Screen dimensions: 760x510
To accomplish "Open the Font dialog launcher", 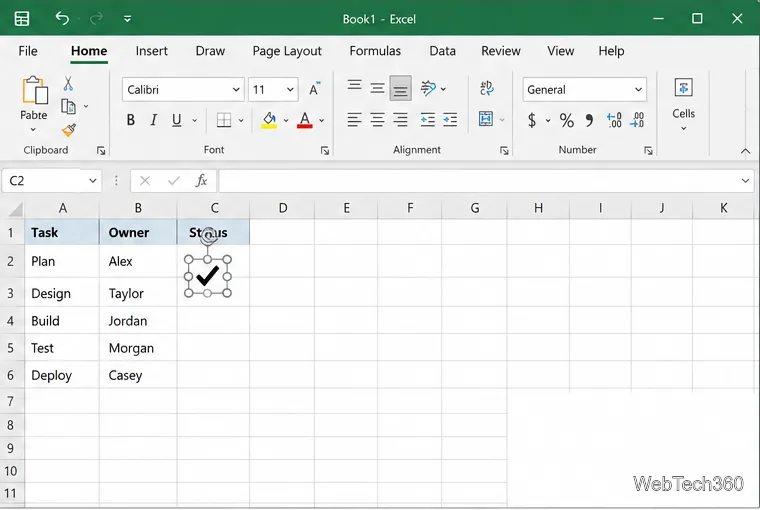I will [x=325, y=151].
